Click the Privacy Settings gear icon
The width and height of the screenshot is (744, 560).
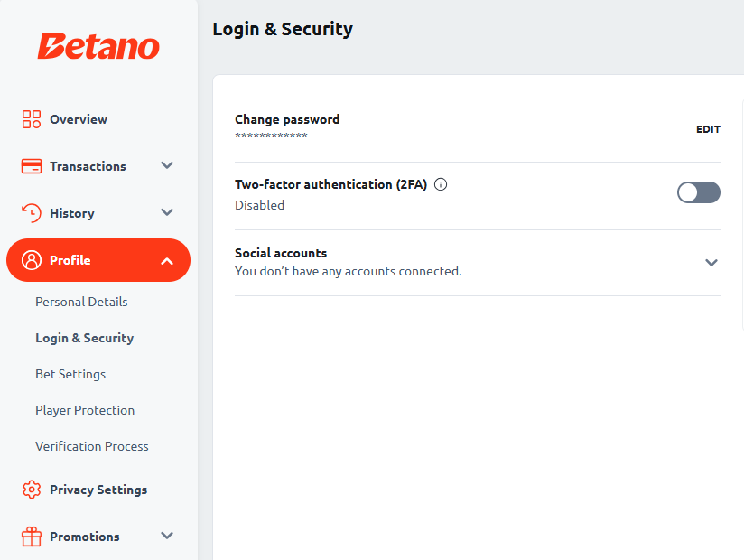point(32,490)
